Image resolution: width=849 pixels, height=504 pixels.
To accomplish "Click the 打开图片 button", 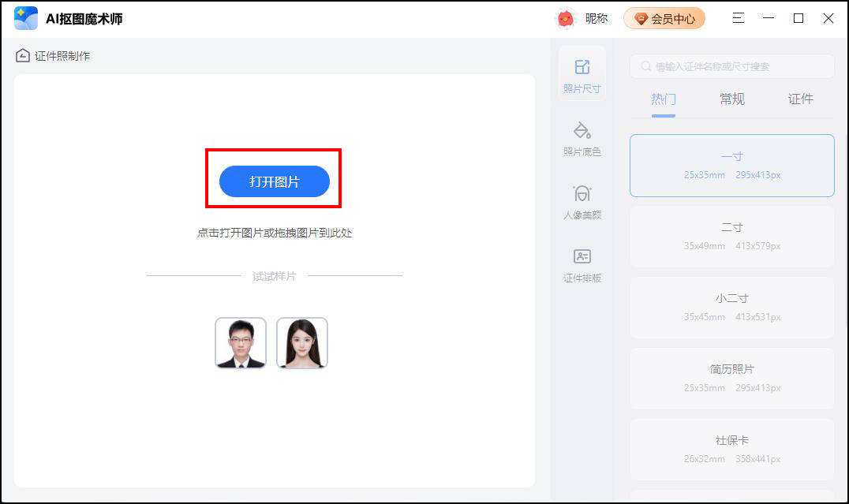I will click(x=275, y=181).
